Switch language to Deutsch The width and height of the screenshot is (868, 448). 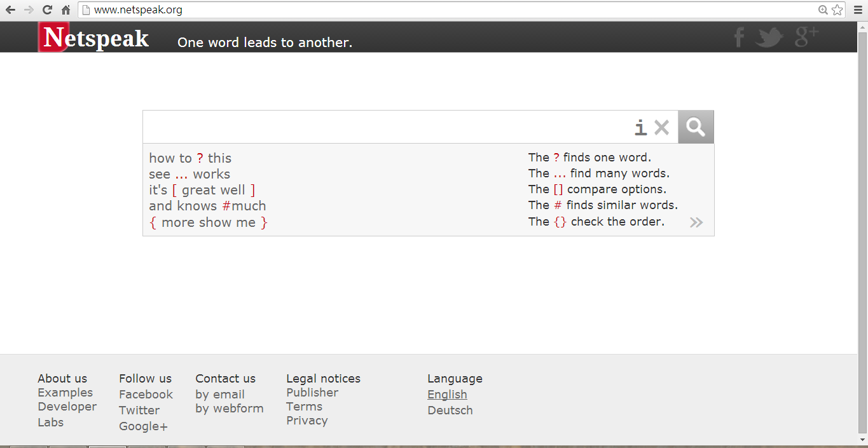click(x=450, y=411)
